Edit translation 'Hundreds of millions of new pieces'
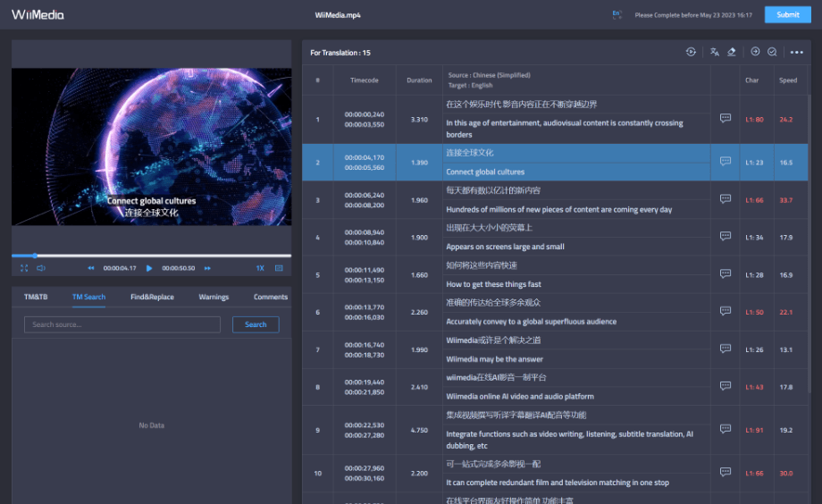Viewport: 822px width, 504px height. (x=576, y=209)
